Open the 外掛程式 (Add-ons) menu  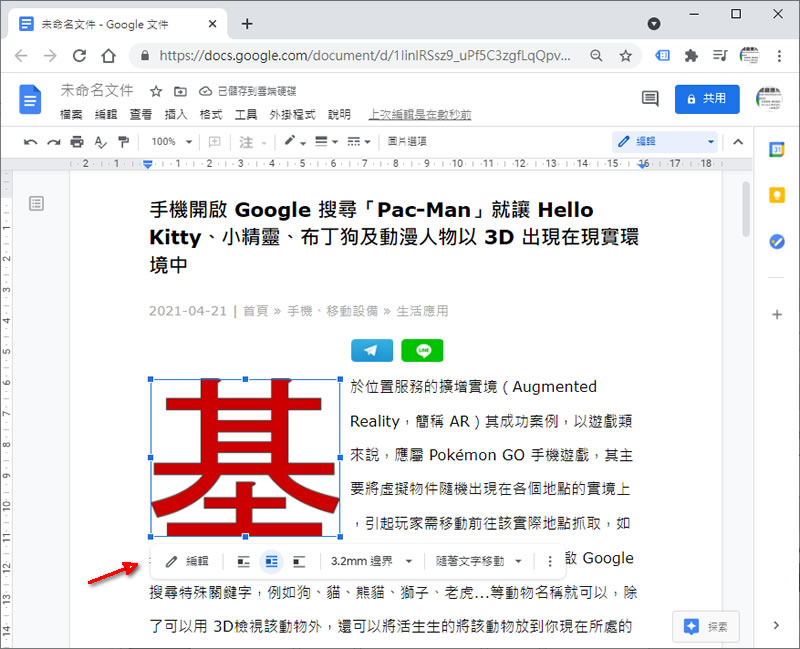coord(292,114)
